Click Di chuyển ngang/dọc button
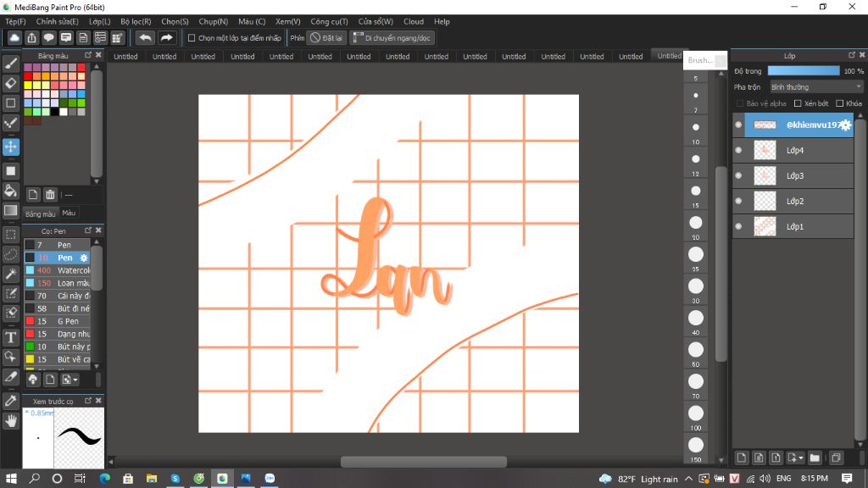The height and width of the screenshot is (488, 868). [x=392, y=38]
